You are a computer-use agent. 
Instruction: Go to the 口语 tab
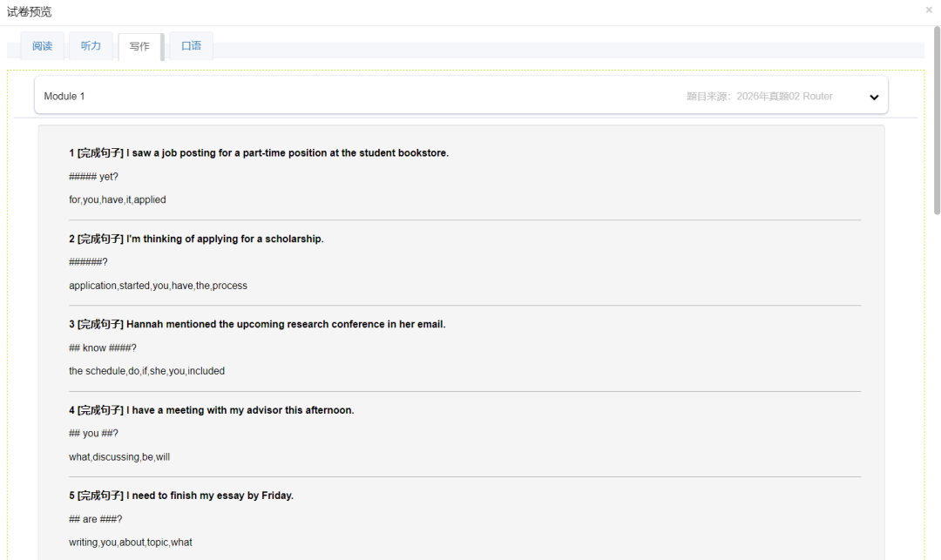pyautogui.click(x=191, y=46)
